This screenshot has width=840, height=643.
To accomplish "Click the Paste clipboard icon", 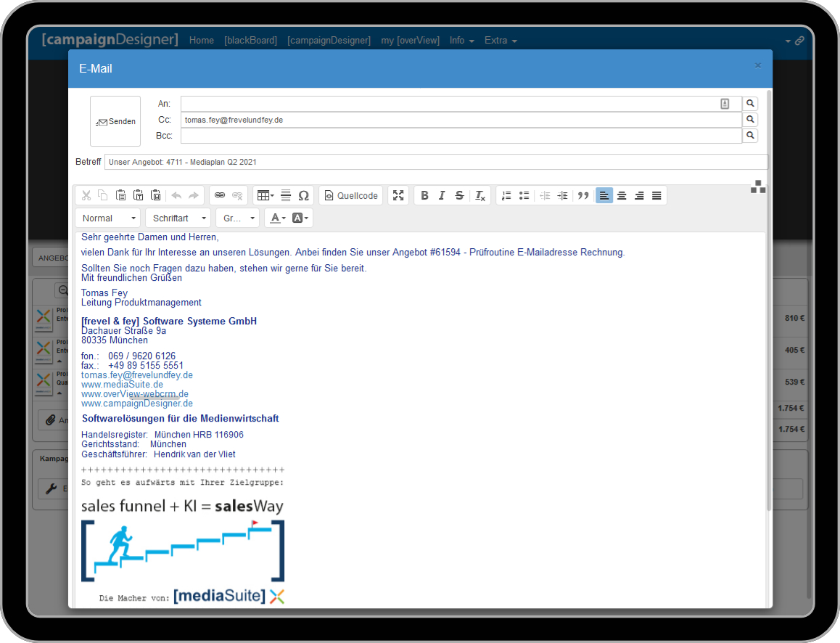I will coord(120,195).
